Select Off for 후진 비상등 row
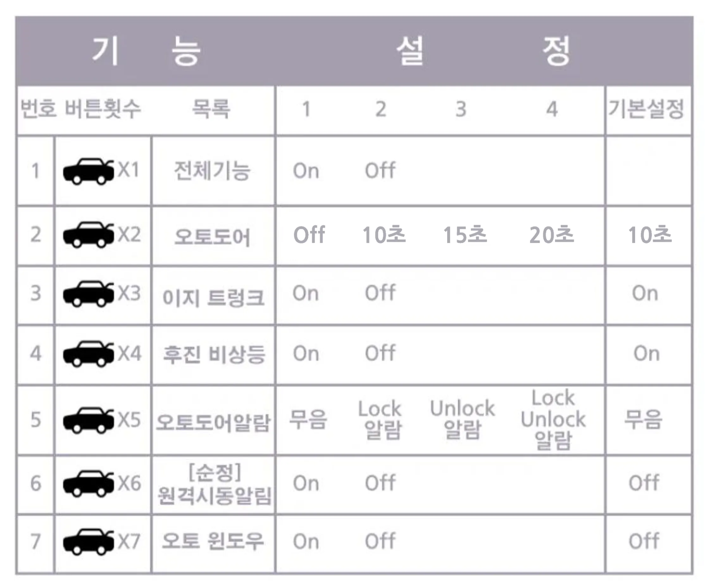 click(x=380, y=353)
